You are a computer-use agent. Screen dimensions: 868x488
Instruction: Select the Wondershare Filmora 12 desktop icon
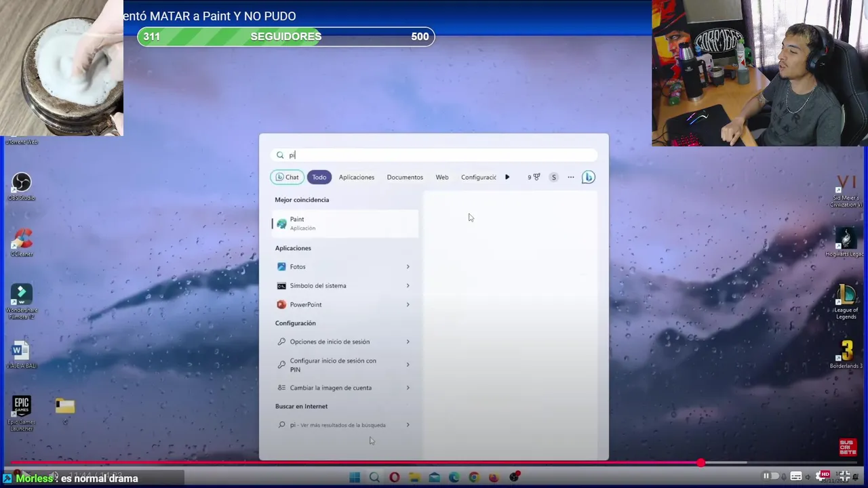tap(22, 301)
